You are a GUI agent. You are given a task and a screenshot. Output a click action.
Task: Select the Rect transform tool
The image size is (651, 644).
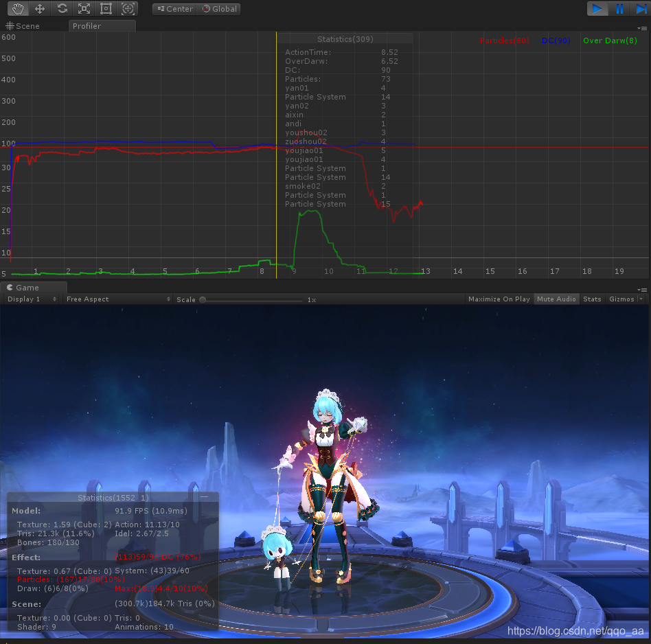pos(106,9)
